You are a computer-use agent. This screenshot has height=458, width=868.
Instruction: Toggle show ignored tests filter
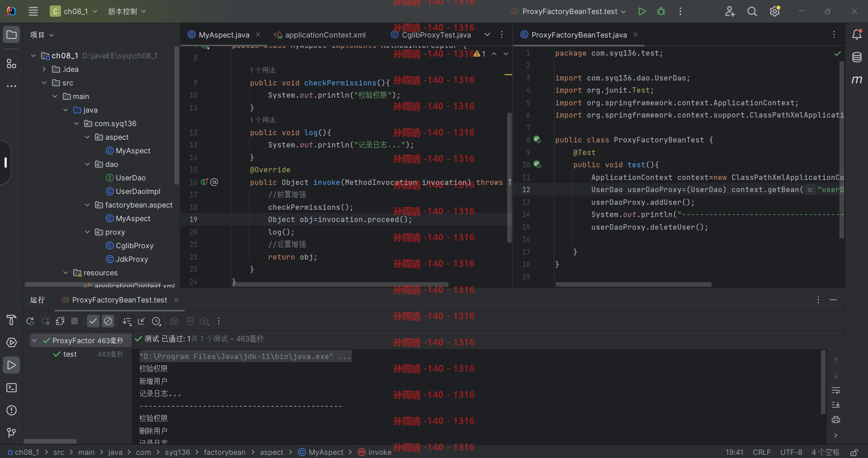click(108, 321)
